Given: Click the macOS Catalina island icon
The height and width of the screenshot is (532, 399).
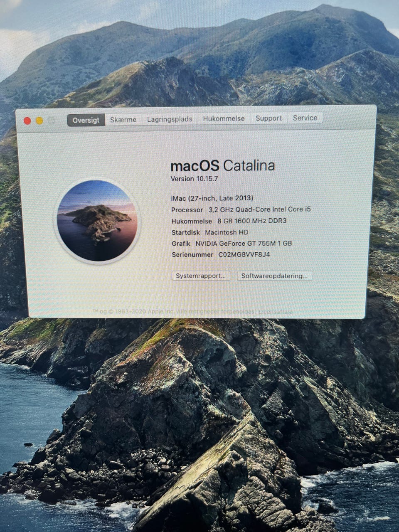Looking at the screenshot, I should point(97,221).
